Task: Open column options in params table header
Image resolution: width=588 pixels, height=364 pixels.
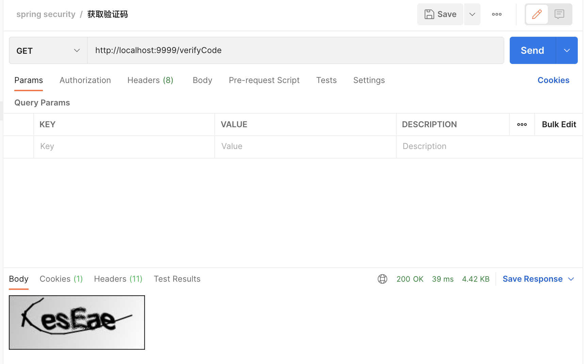Action: tap(522, 125)
